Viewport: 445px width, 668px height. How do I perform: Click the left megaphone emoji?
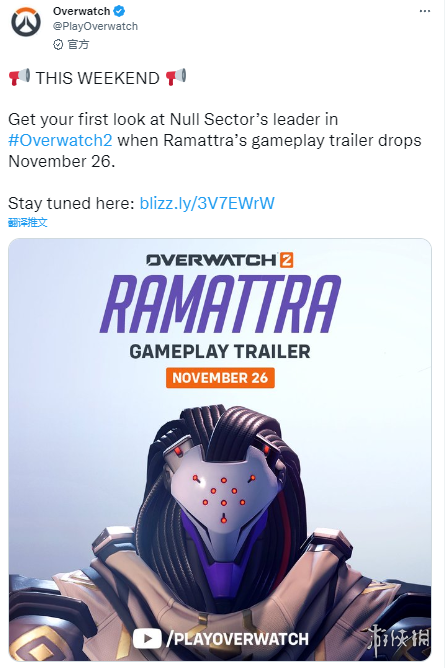(19, 77)
